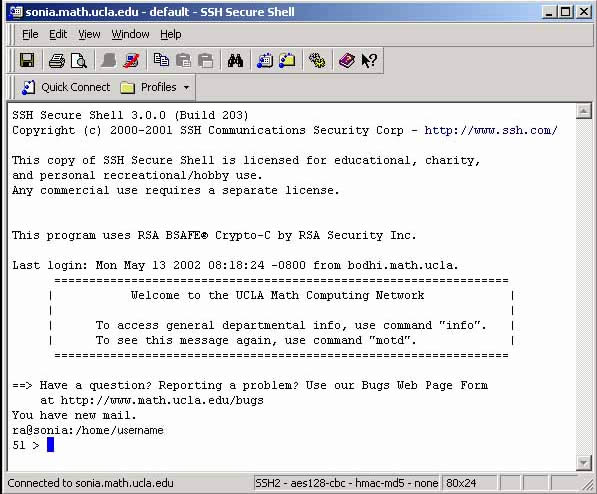This screenshot has width=597, height=494.
Task: Click the Disconnect icon with red slash
Action: click(x=131, y=60)
